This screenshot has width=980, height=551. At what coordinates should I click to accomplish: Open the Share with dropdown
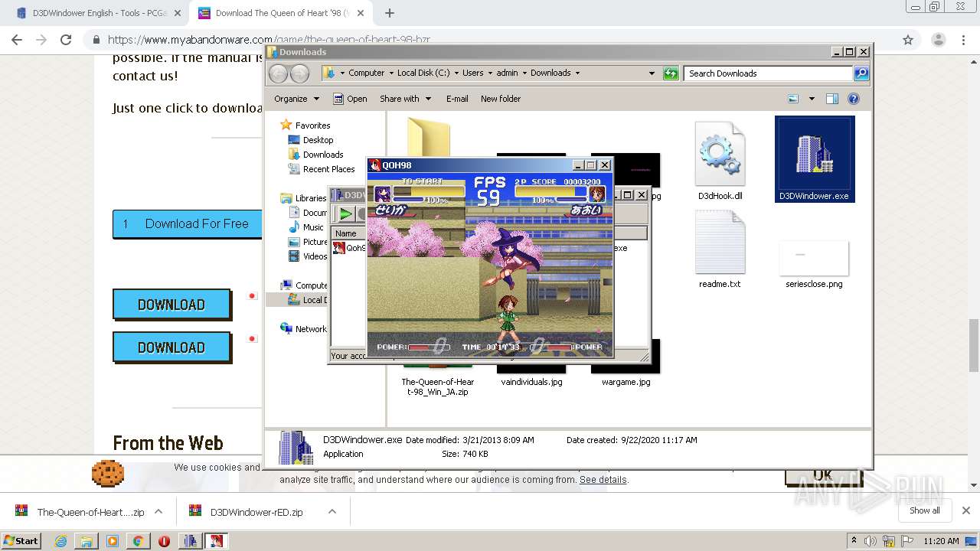(x=406, y=99)
